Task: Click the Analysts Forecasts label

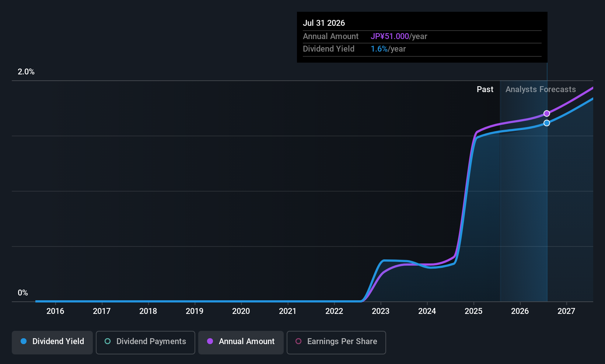Action: pyautogui.click(x=541, y=90)
